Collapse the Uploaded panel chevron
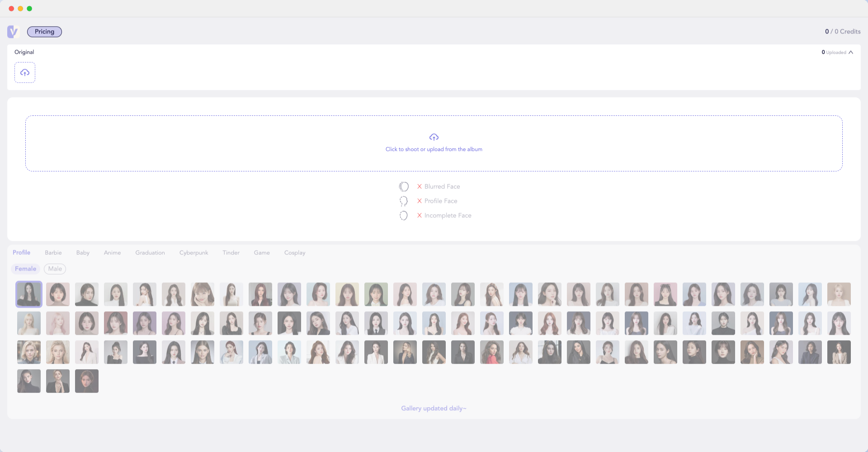 click(851, 52)
